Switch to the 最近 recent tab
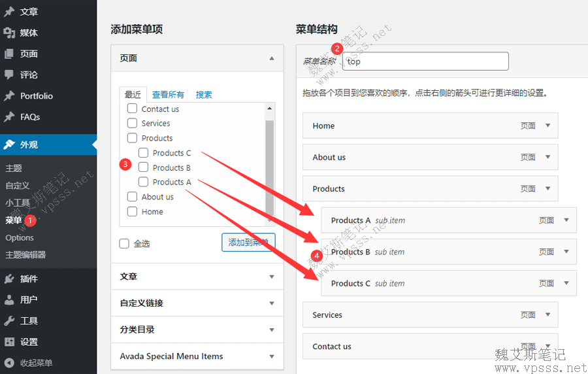 133,95
